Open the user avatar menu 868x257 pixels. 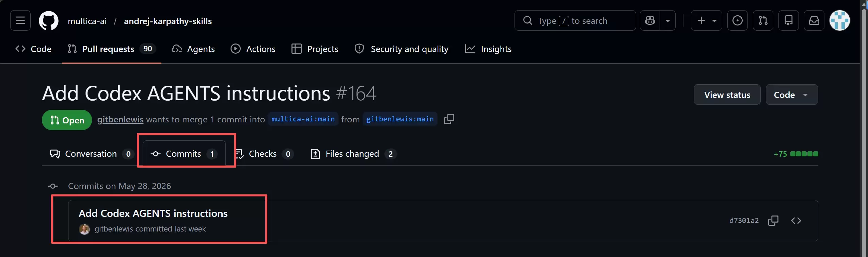click(x=840, y=20)
